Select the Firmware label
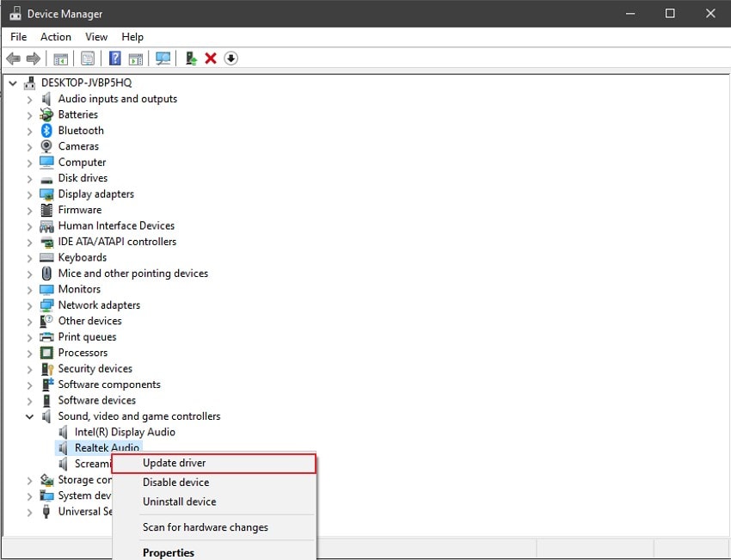 click(80, 210)
